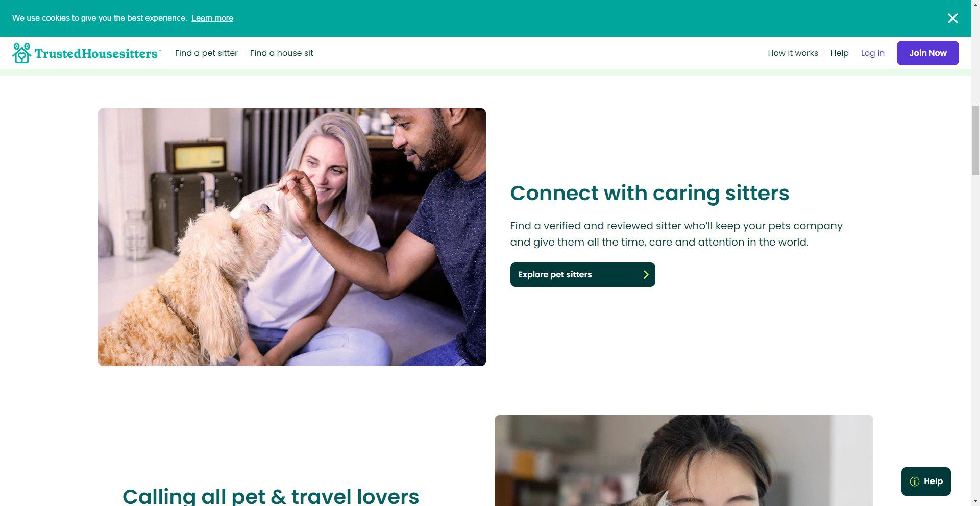Screen dimensions: 980x506
Task: Click the scrollbar up arrow
Action: click(x=975, y=4)
